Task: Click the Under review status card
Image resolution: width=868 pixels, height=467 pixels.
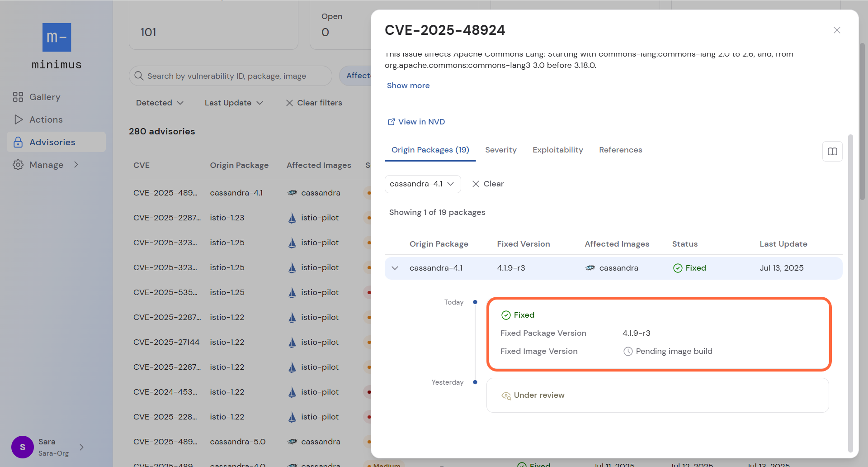Action: 658,396
